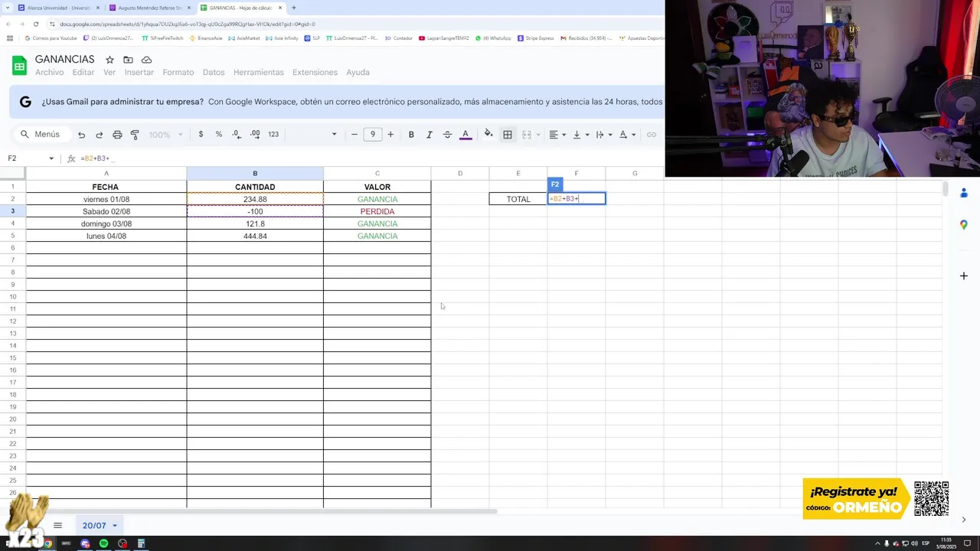Open the Archivo menu
This screenshot has height=551, width=980.
coord(49,73)
